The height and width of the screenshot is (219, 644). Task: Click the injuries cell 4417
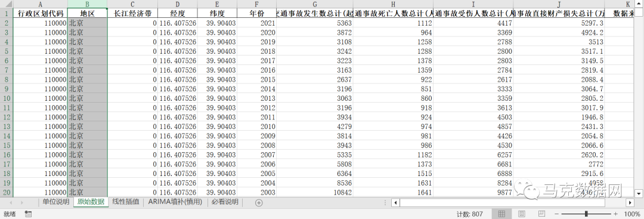tap(473, 23)
